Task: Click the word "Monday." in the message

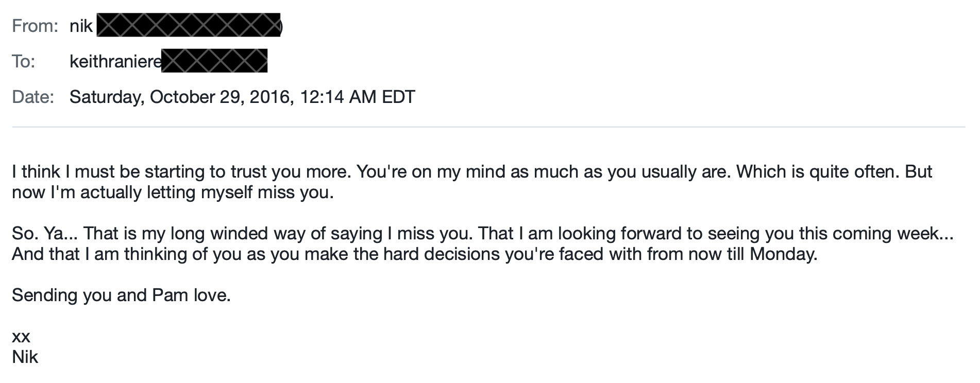Action: pyautogui.click(x=783, y=254)
